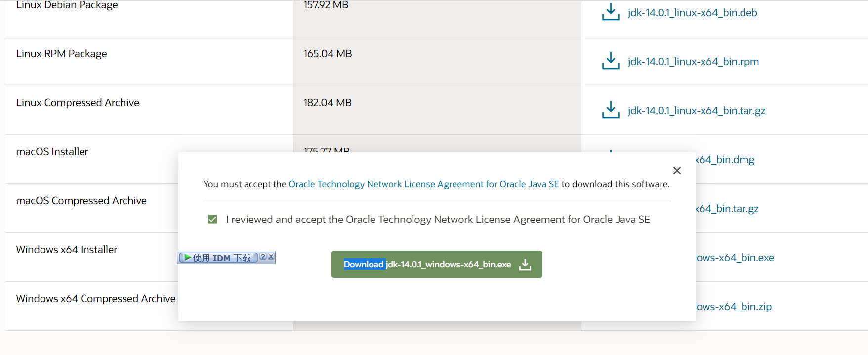Open the macOS x64_bin.dmg link

point(725,160)
